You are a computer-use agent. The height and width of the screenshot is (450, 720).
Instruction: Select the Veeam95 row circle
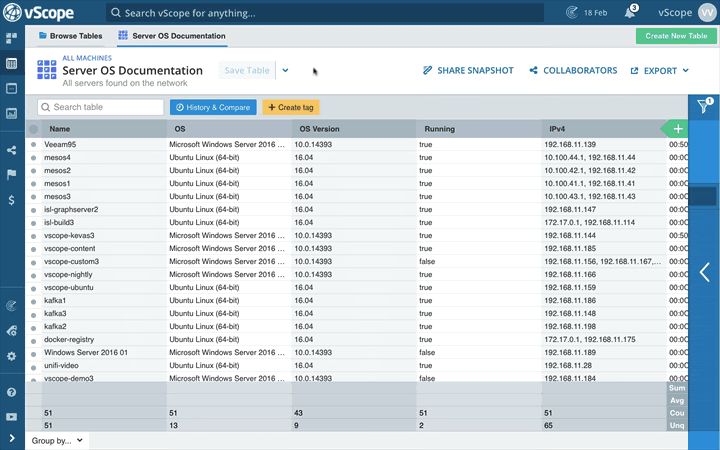(33, 145)
